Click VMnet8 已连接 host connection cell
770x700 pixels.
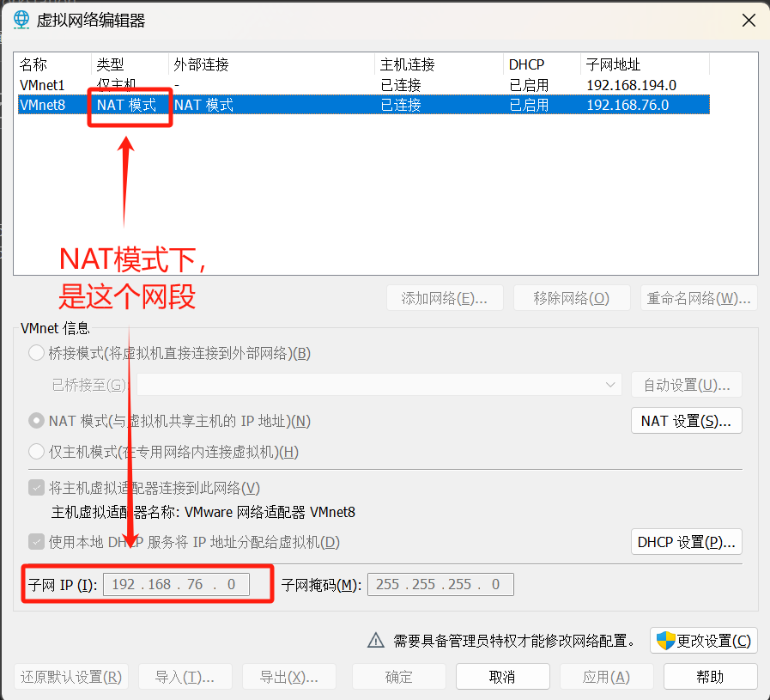[401, 105]
